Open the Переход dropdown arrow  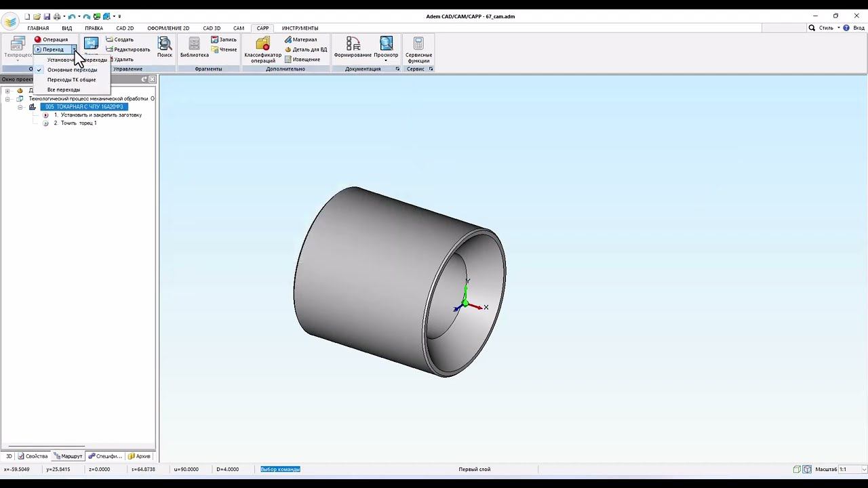(74, 49)
